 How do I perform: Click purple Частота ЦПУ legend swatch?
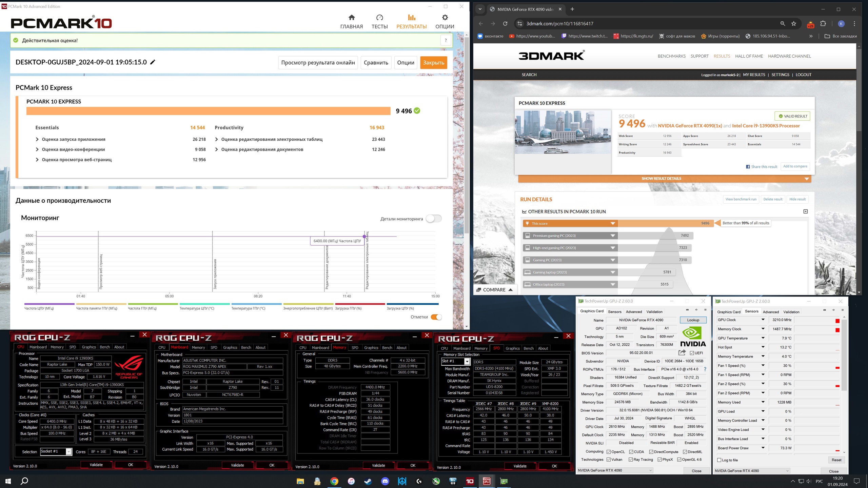coord(49,304)
